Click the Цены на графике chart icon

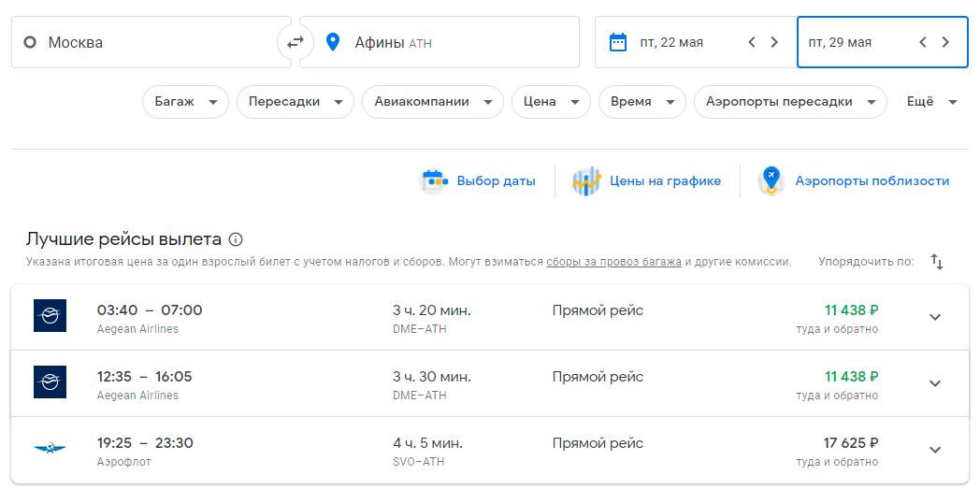[x=586, y=181]
